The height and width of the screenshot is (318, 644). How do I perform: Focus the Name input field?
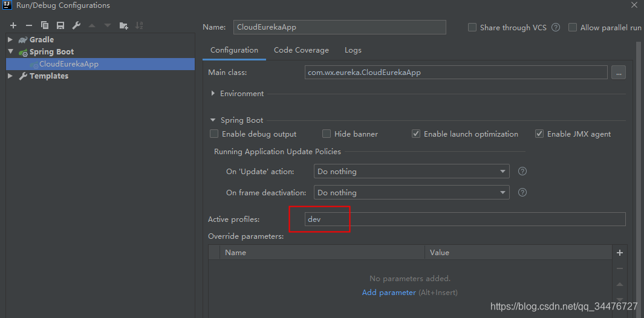click(x=340, y=27)
